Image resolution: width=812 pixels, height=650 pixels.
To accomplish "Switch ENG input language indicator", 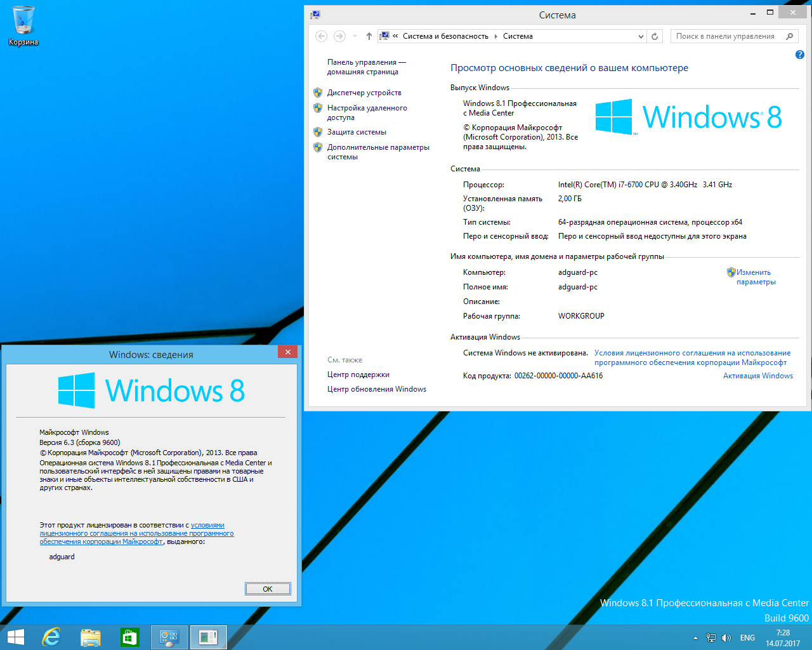I will 747,638.
